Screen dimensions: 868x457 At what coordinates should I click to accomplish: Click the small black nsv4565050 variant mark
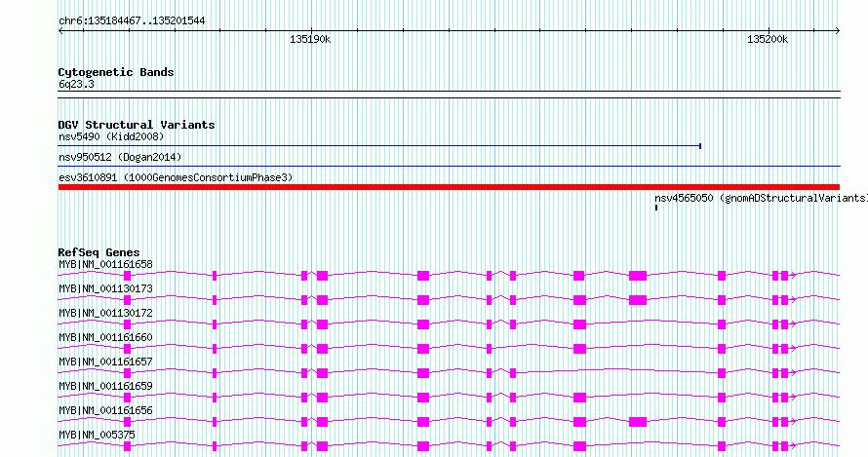656,208
